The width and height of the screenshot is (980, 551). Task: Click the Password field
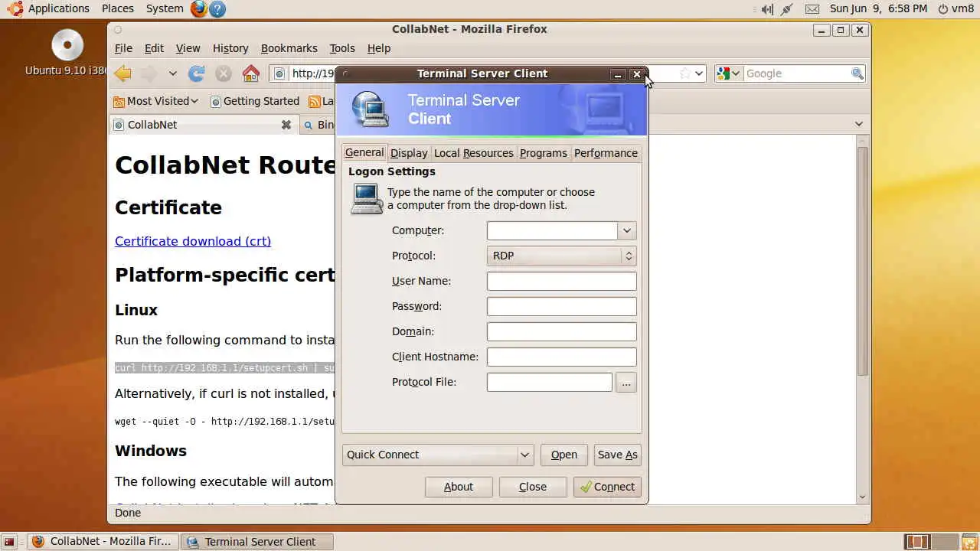point(561,306)
